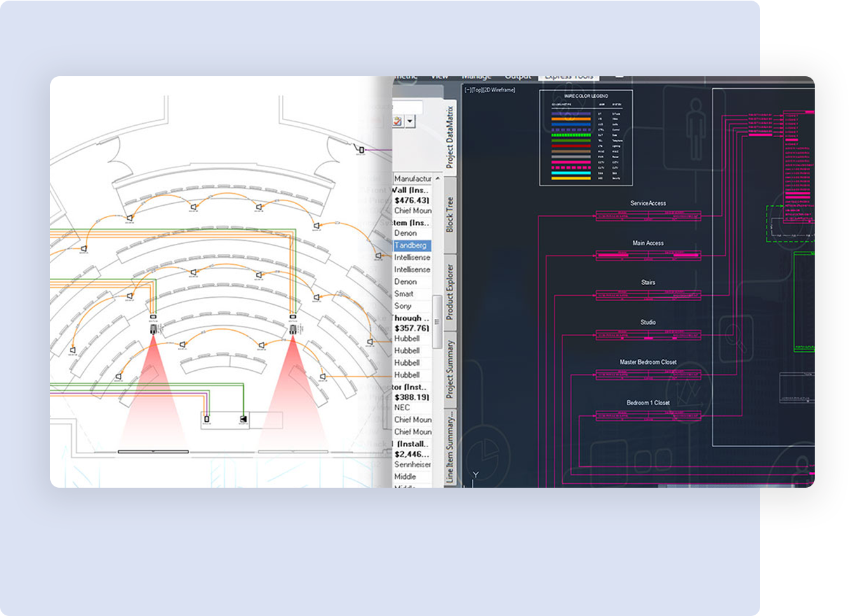Click the Stairs label in the drawing
The width and height of the screenshot is (856, 616).
[648, 283]
